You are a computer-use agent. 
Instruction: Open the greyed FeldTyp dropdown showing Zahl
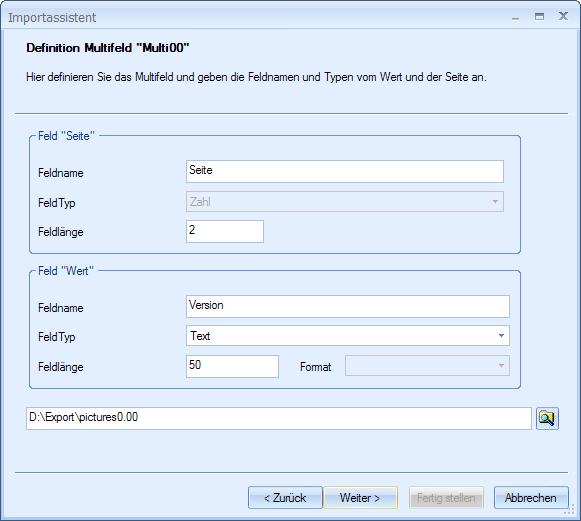coord(345,202)
